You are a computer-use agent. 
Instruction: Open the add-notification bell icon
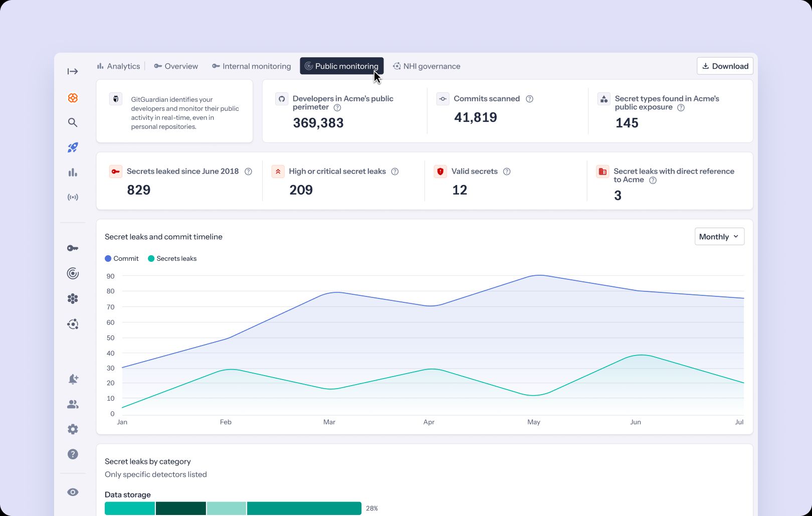[73, 379]
